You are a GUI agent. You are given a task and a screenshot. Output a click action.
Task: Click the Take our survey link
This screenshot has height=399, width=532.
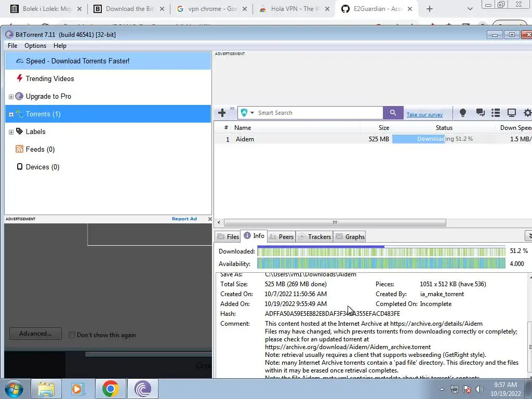coord(424,115)
